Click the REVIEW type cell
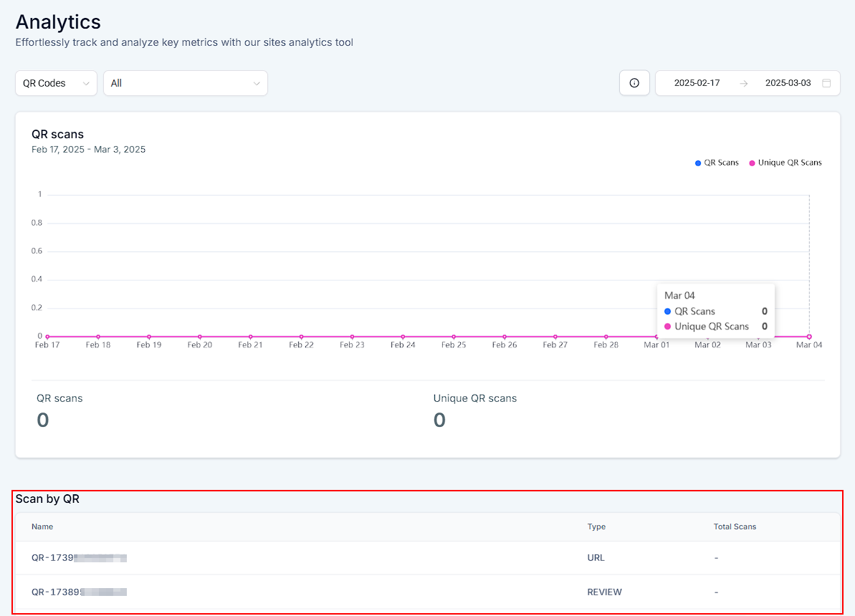This screenshot has height=616, width=855. (x=604, y=592)
